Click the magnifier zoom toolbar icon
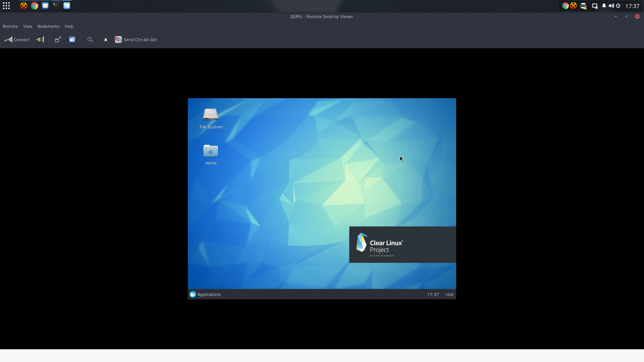This screenshot has height=362, width=644. 90,40
